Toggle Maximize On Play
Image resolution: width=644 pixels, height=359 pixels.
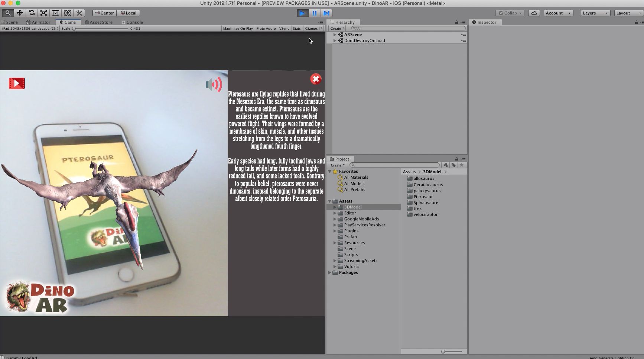238,29
